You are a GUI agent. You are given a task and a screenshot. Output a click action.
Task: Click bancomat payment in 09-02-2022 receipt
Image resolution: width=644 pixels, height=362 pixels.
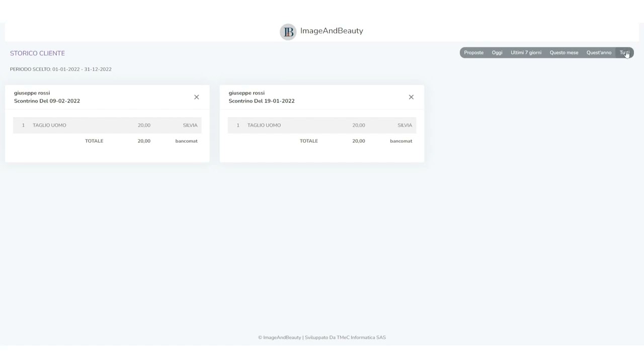coord(186,141)
